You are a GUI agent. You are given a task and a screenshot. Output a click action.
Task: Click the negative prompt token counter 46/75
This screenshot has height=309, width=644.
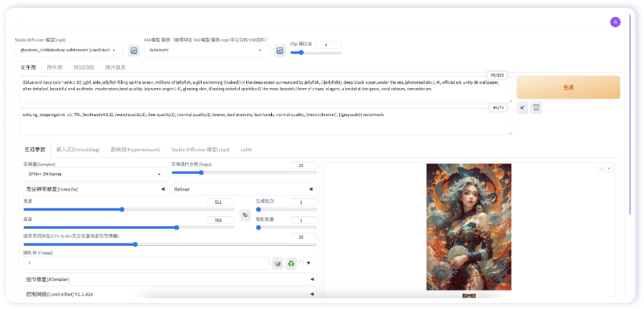coord(498,107)
